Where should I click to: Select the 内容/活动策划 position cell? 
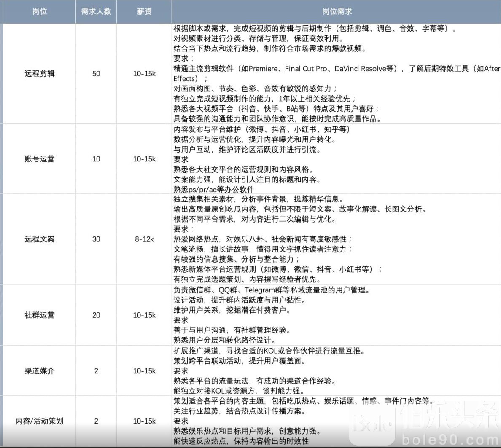tap(39, 421)
